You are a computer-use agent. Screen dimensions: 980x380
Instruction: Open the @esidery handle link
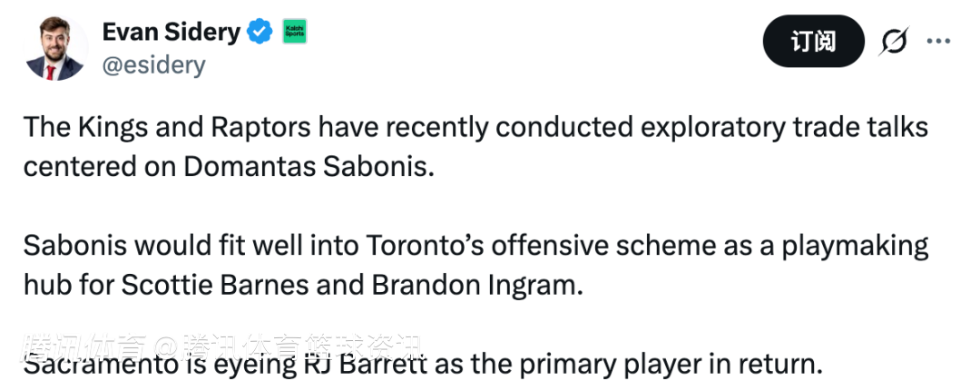tap(153, 65)
